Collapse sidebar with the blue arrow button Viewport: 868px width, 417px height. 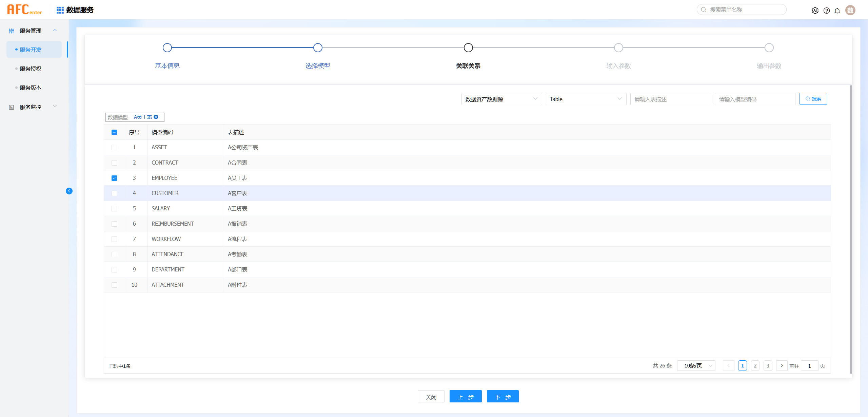(x=69, y=191)
